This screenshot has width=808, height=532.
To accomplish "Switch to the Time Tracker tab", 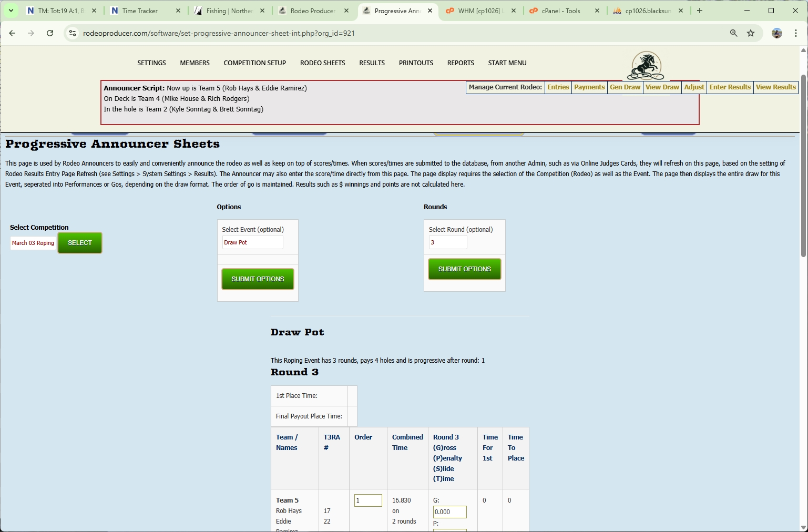I will coord(139,10).
